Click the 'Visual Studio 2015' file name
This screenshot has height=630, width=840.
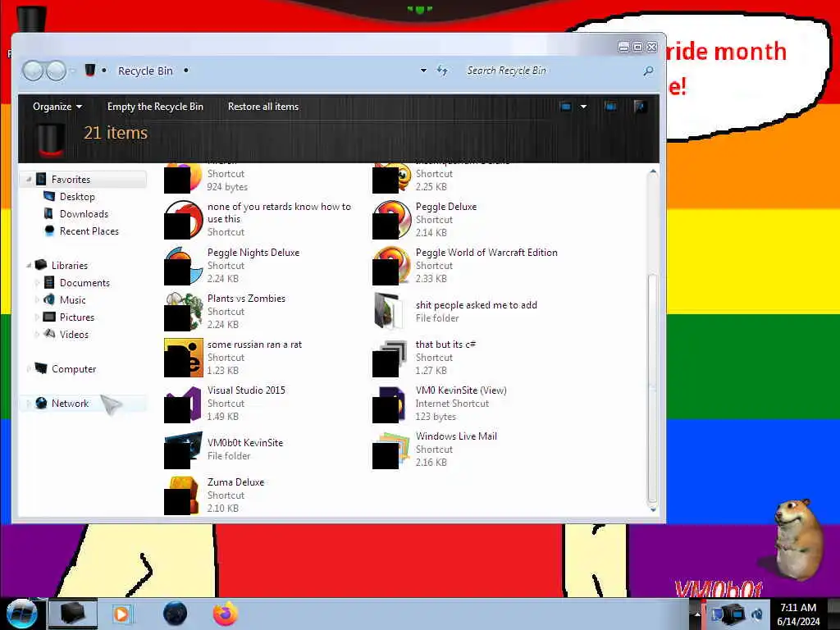coord(246,390)
